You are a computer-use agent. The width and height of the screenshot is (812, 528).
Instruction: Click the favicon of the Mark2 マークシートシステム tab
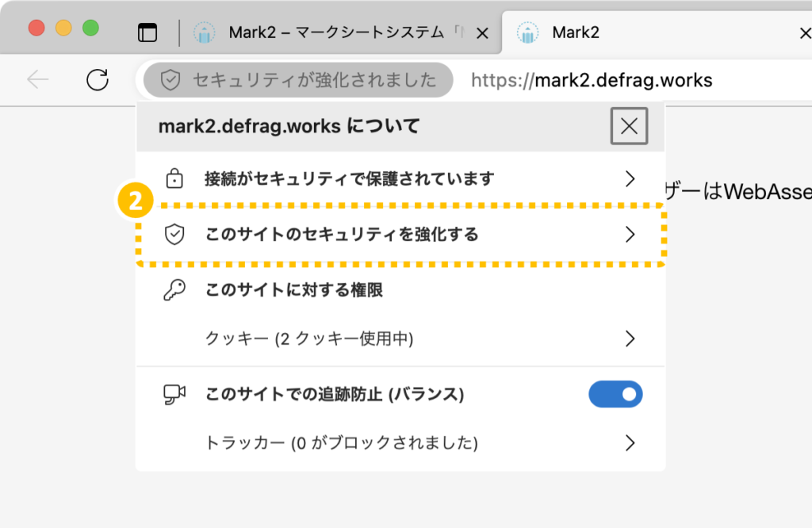click(205, 33)
